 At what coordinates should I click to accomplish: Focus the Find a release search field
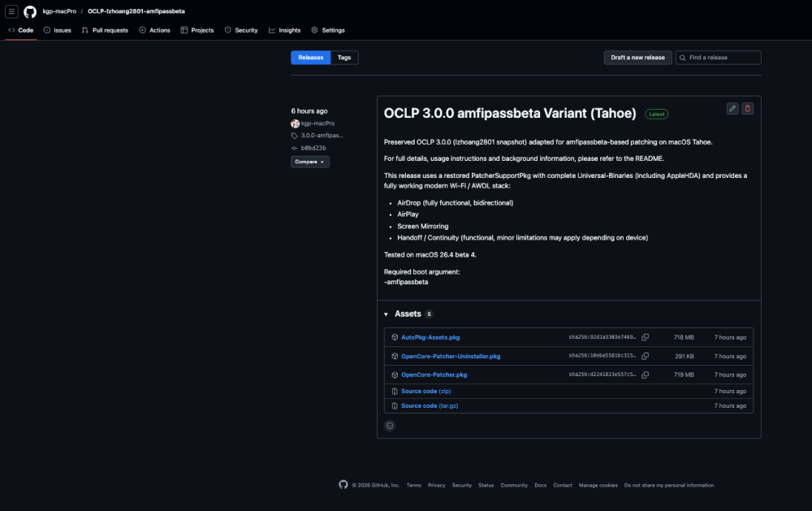coord(719,58)
